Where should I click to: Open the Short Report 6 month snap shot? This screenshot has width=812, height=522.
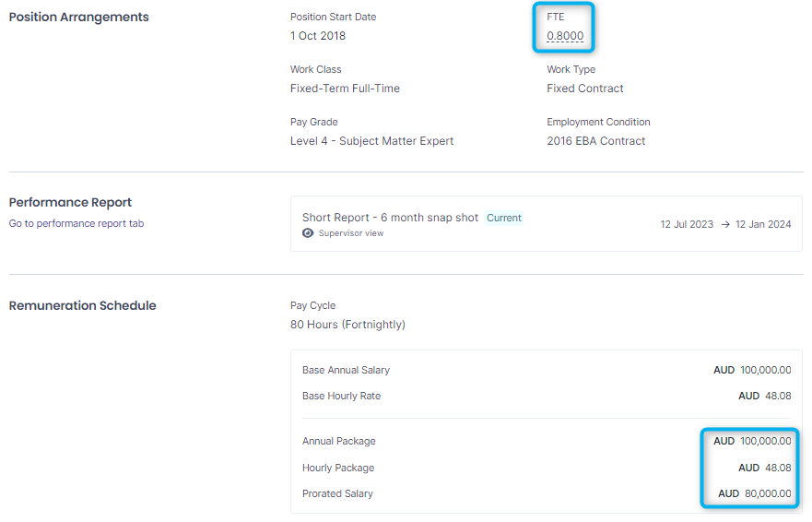390,218
